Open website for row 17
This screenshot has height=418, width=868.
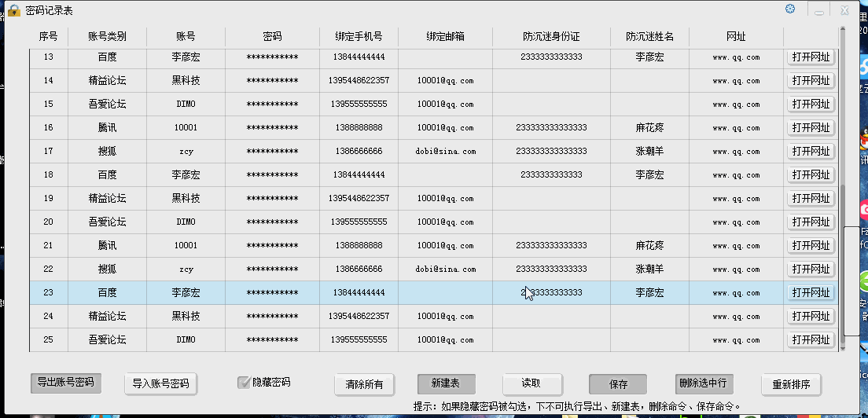tap(811, 152)
